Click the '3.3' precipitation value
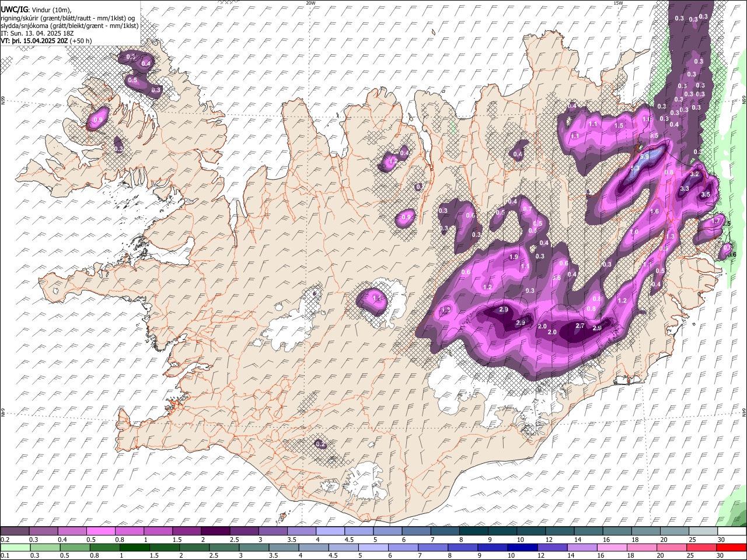Image resolution: width=747 pixels, height=560 pixels. click(x=685, y=188)
